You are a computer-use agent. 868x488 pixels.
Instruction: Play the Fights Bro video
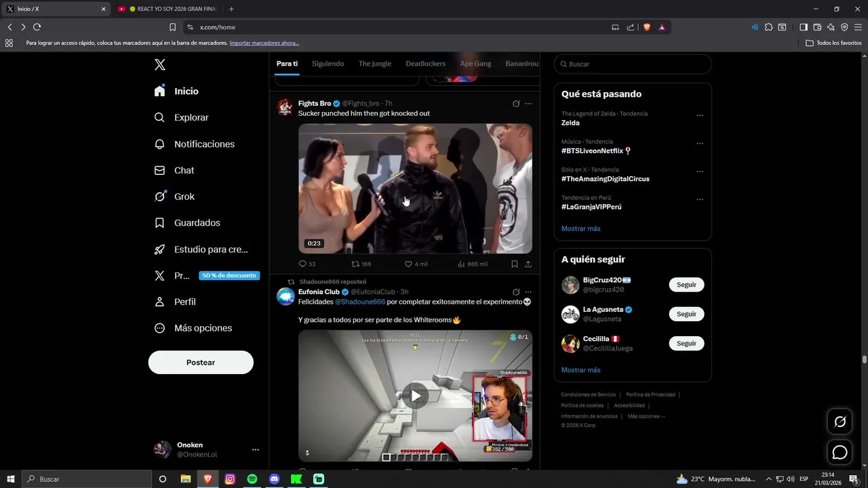[x=415, y=188]
